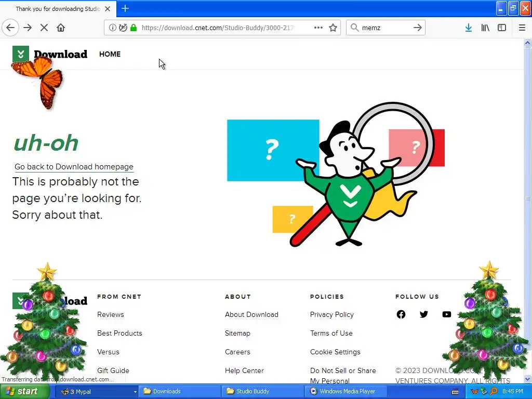
Task: Click the 'FROM CNET' footer heading
Action: [119, 297]
